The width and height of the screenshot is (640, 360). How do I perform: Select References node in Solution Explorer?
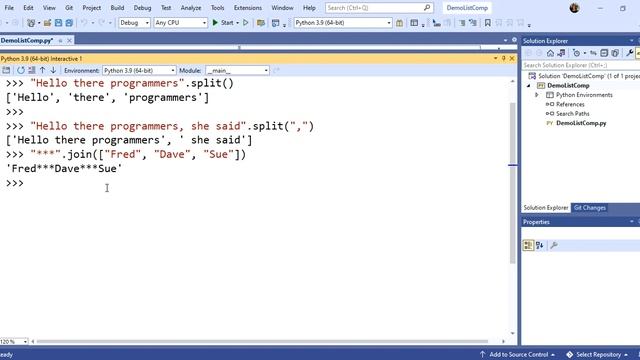click(570, 104)
